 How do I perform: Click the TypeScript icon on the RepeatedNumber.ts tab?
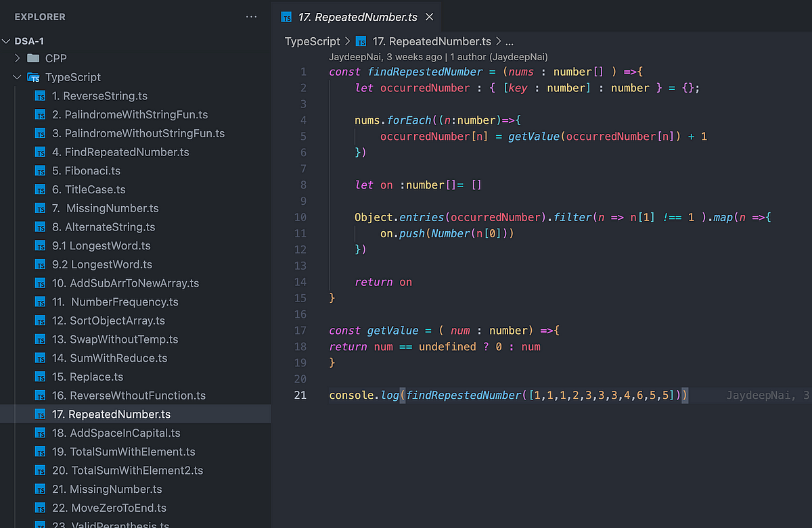(286, 16)
